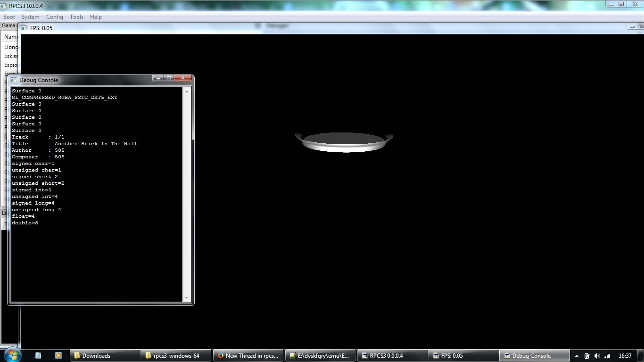Open the Boot menu

click(x=9, y=17)
